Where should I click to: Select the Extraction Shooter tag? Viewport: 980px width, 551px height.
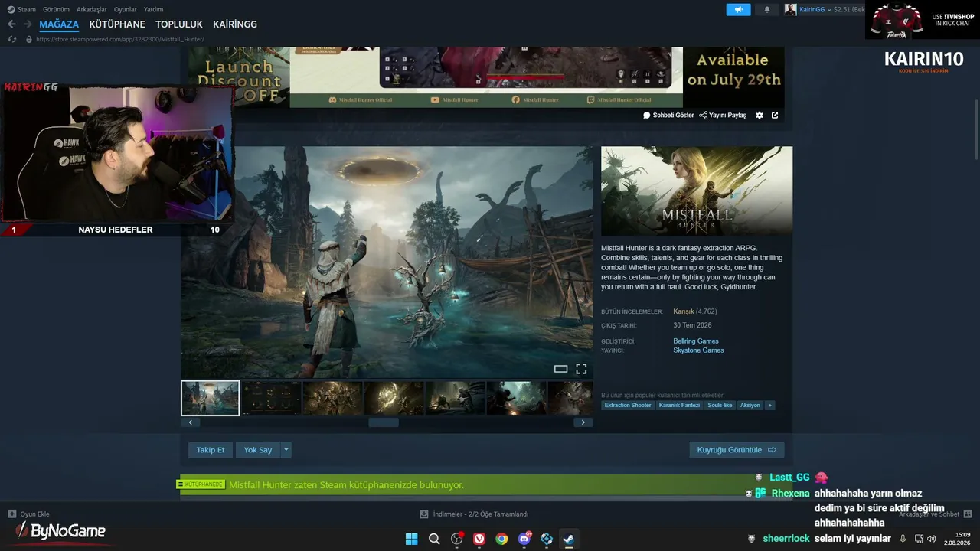point(628,405)
